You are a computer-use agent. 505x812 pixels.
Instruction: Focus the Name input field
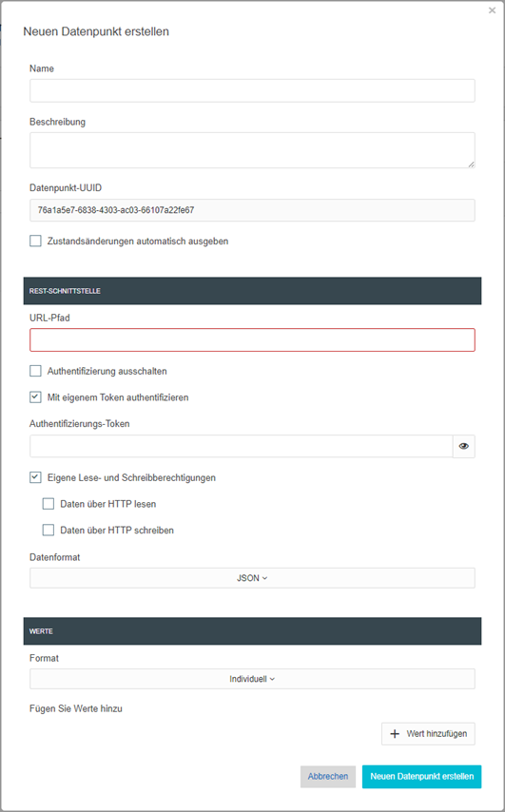[x=252, y=90]
